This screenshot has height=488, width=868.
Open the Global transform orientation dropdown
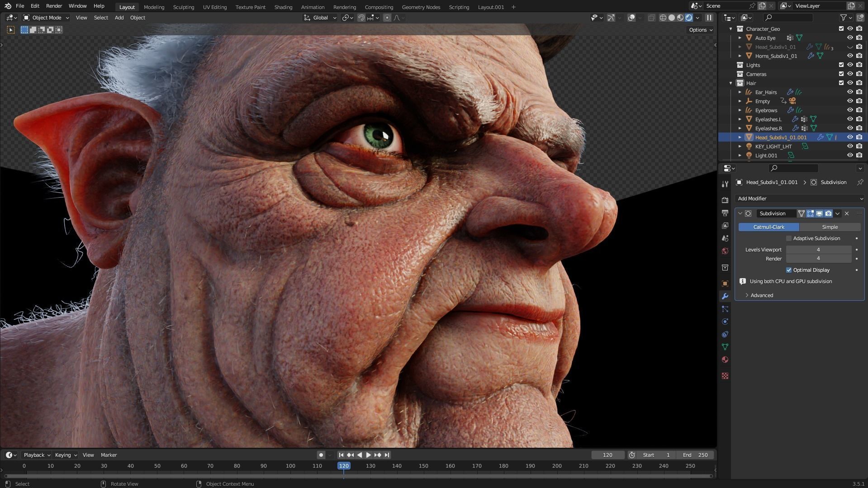tap(320, 18)
